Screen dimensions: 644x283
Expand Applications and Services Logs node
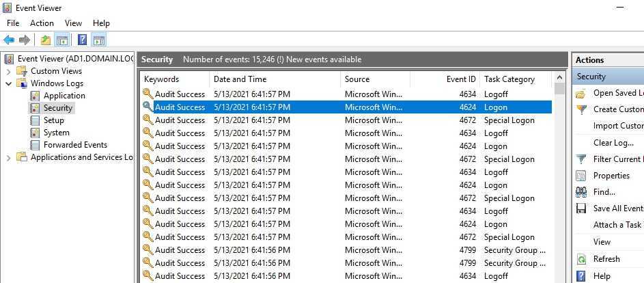pos(8,157)
